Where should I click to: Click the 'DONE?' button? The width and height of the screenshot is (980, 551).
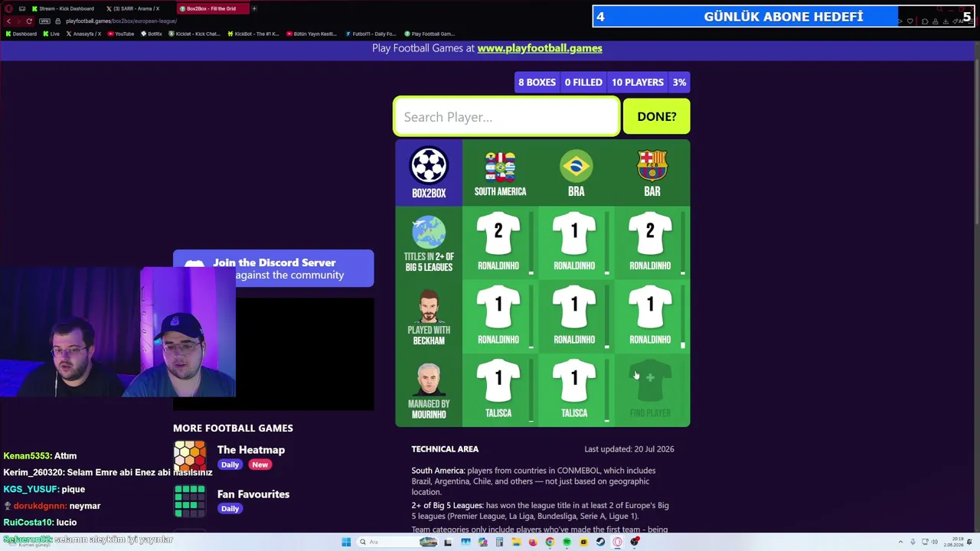656,116
